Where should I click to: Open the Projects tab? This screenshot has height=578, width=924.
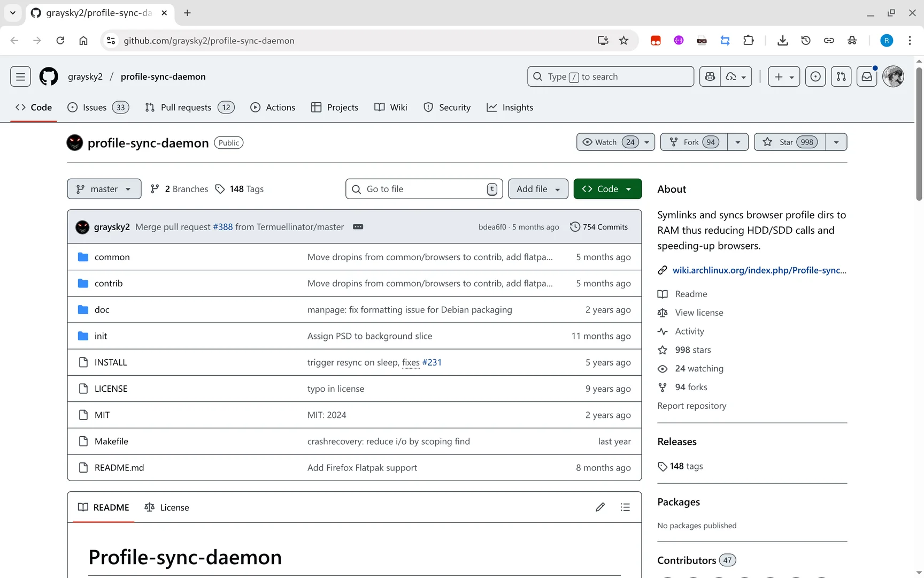click(335, 108)
